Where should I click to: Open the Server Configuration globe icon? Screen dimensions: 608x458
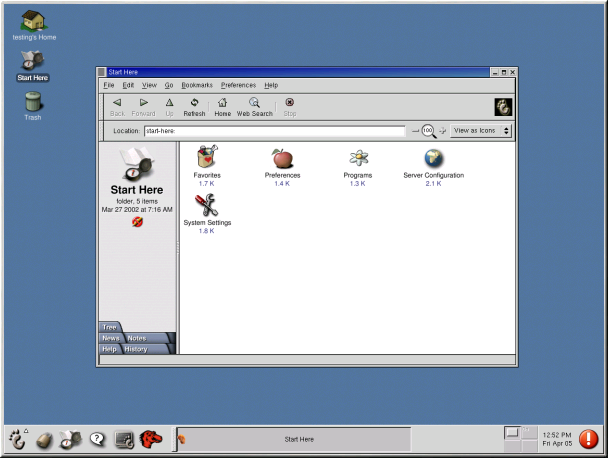(x=433, y=158)
